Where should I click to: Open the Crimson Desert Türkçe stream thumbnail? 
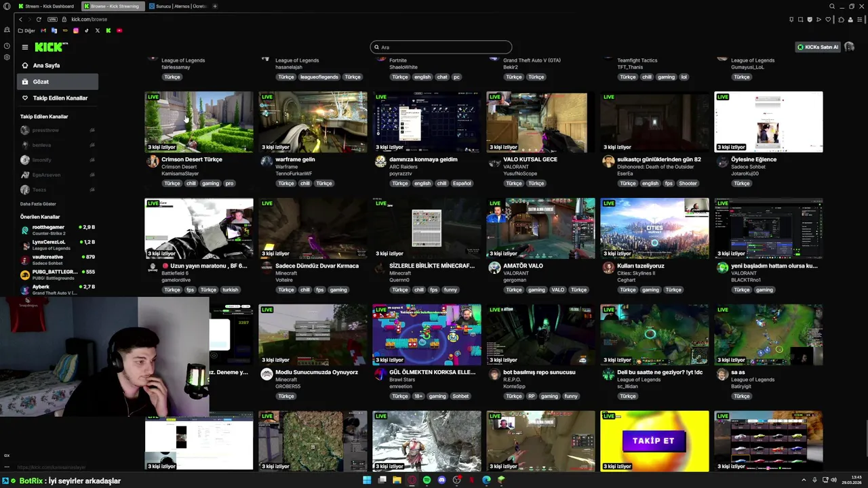tap(199, 122)
